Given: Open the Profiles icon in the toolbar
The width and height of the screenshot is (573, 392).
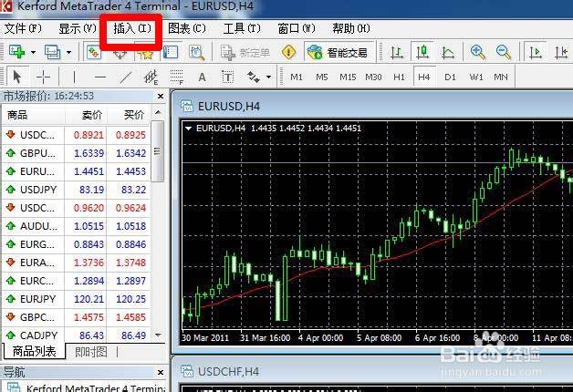Looking at the screenshot, I should [x=52, y=52].
